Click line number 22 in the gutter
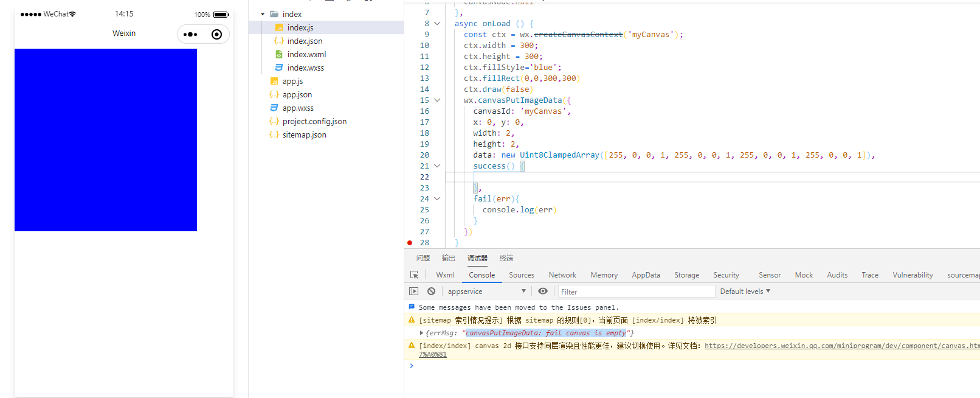Screen dimensions: 980x398 [424, 177]
